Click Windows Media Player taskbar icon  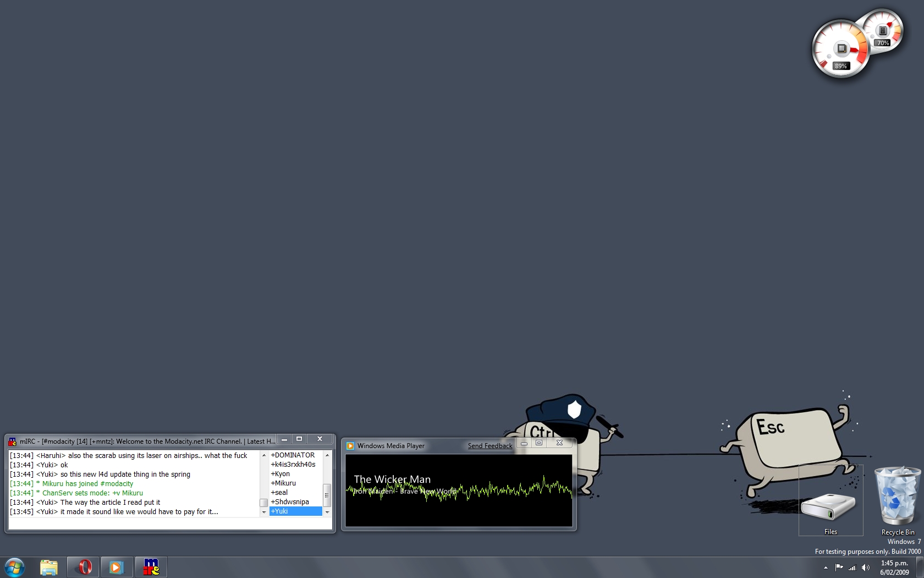pyautogui.click(x=117, y=567)
